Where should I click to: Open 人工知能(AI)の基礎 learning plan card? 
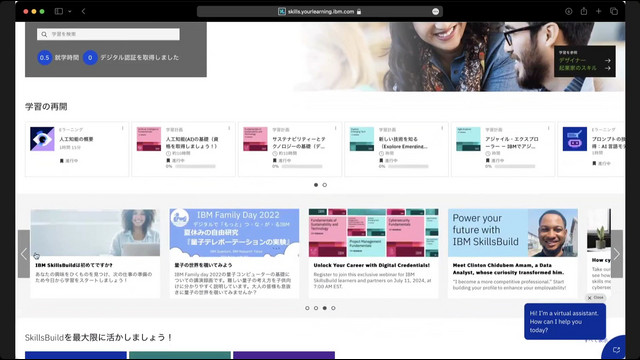183,149
